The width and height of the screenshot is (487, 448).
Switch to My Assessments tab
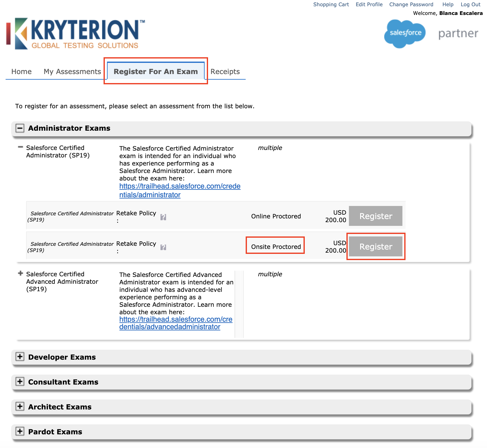[72, 72]
